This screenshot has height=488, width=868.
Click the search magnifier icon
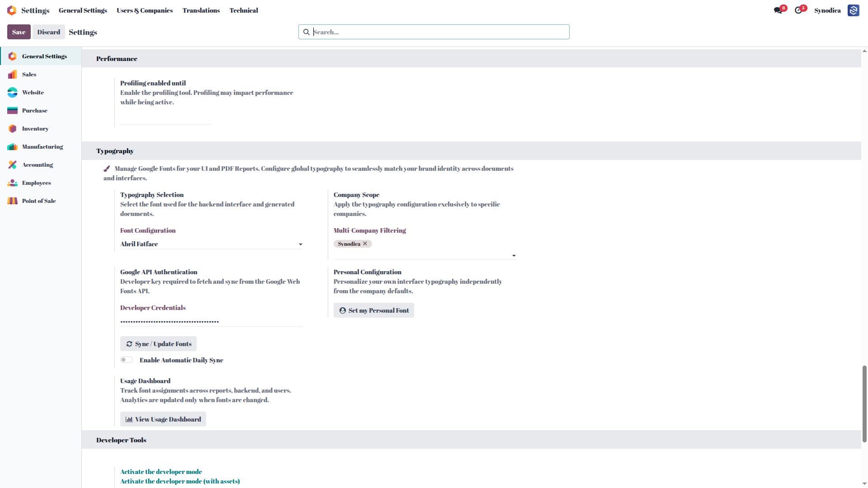click(x=306, y=32)
